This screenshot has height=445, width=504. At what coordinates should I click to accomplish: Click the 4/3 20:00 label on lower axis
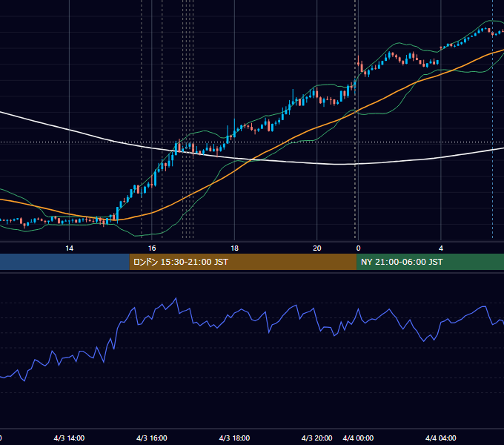click(x=316, y=438)
